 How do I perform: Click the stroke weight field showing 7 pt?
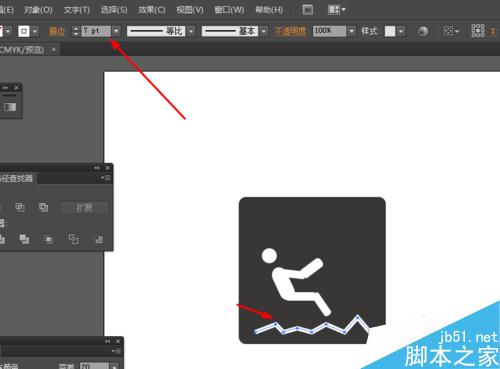96,31
